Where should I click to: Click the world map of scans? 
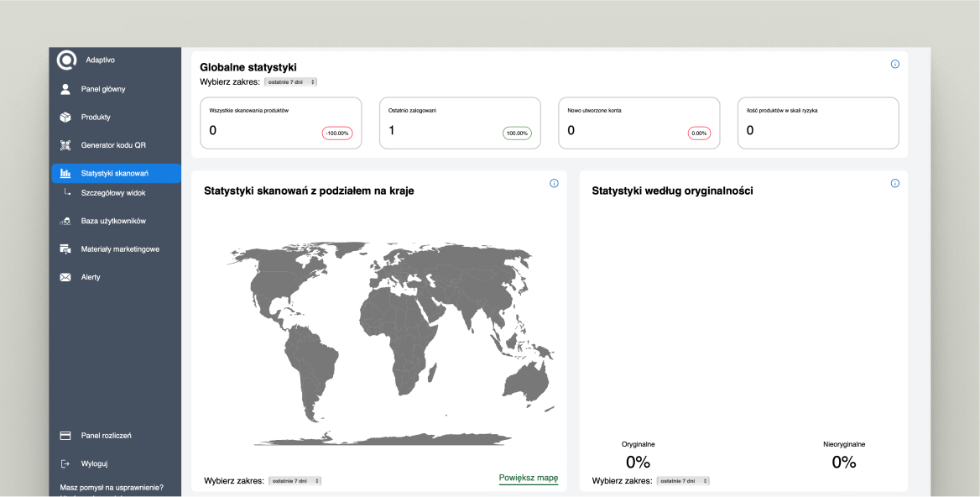coord(379,336)
